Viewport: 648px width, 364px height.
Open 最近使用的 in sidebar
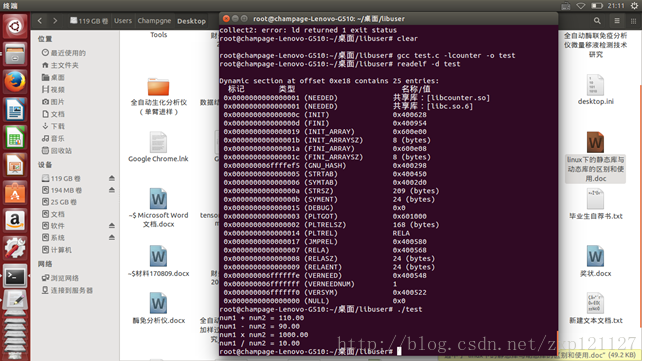click(x=64, y=53)
